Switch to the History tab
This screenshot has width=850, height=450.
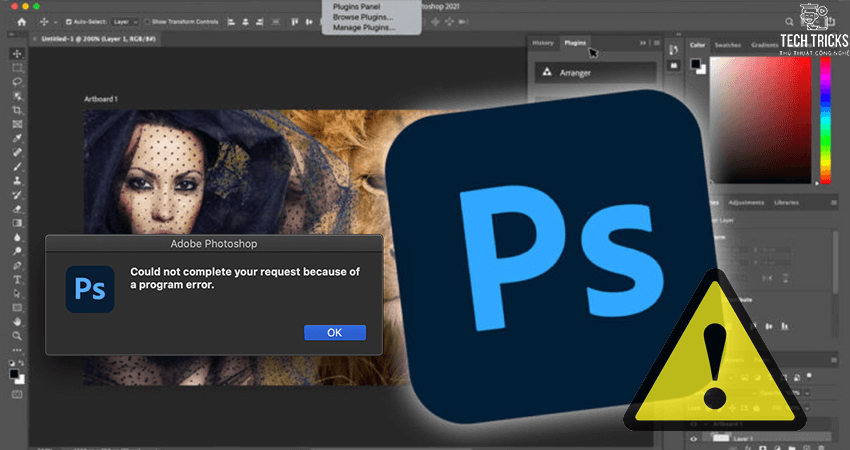pyautogui.click(x=543, y=43)
